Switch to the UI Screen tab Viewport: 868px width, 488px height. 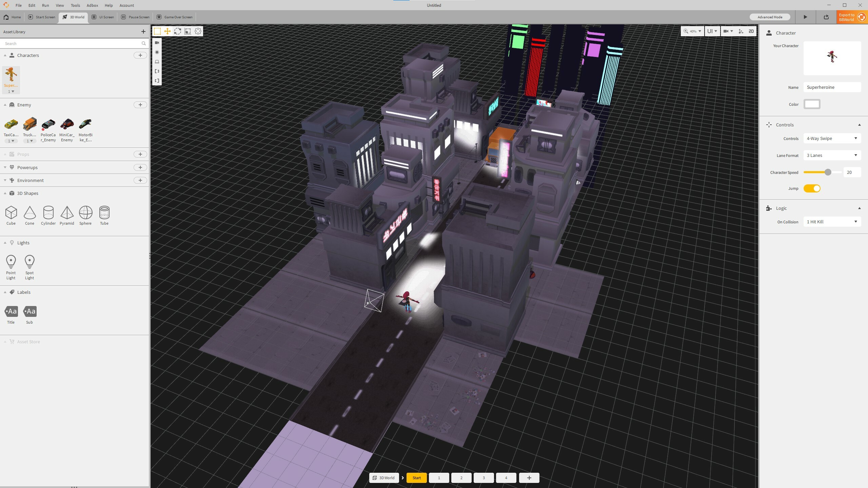click(x=102, y=17)
